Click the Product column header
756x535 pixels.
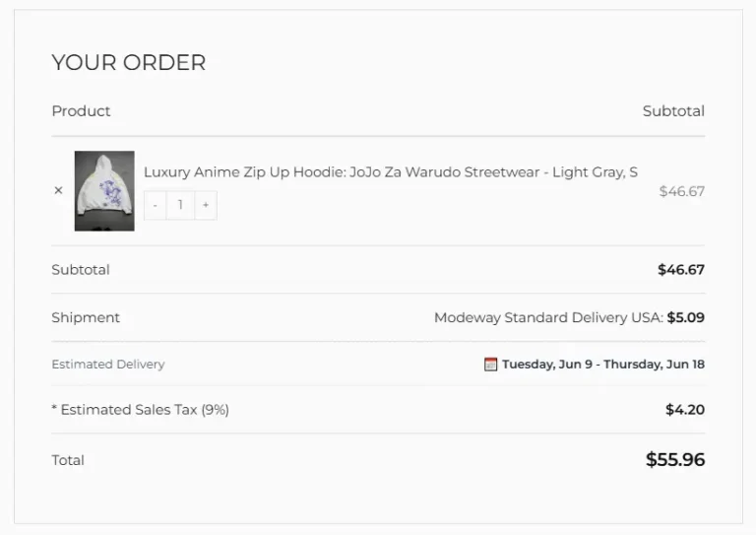coord(81,111)
